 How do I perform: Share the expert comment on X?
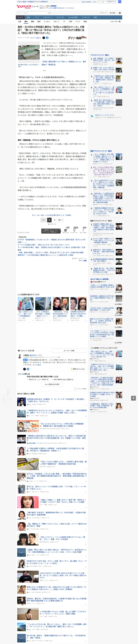coord(24,369)
